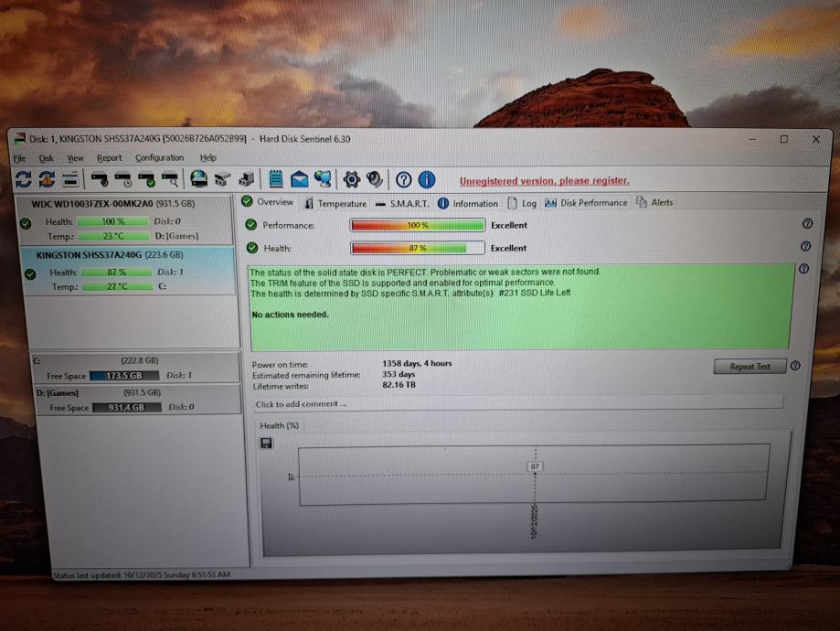The height and width of the screenshot is (631, 840).
Task: Select the D: [Games] partition entry
Action: click(x=138, y=400)
